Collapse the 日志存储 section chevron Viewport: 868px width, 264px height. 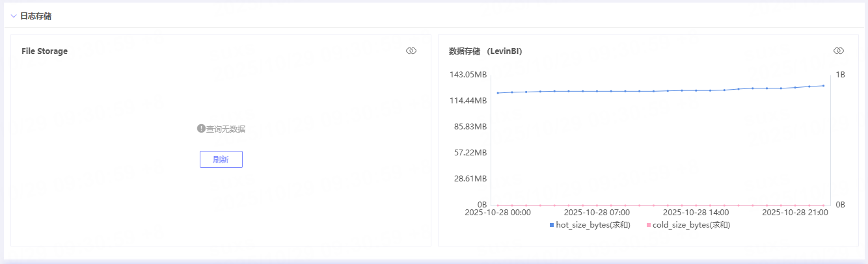click(x=14, y=16)
